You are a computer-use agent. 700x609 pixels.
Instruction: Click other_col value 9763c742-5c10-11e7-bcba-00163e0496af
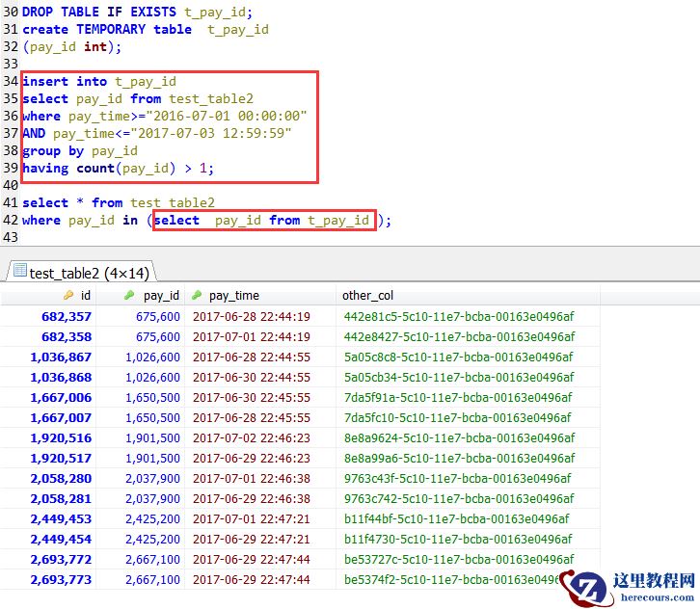click(x=459, y=499)
